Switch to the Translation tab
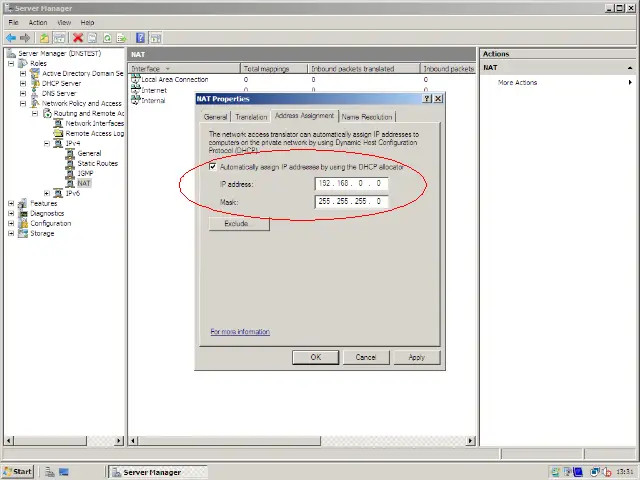 pyautogui.click(x=251, y=117)
